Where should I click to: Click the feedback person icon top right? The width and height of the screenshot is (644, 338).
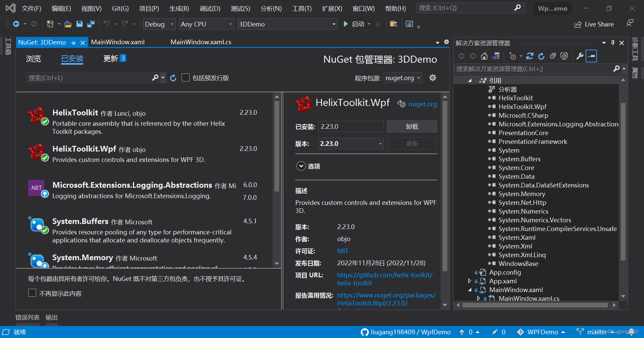tap(630, 23)
